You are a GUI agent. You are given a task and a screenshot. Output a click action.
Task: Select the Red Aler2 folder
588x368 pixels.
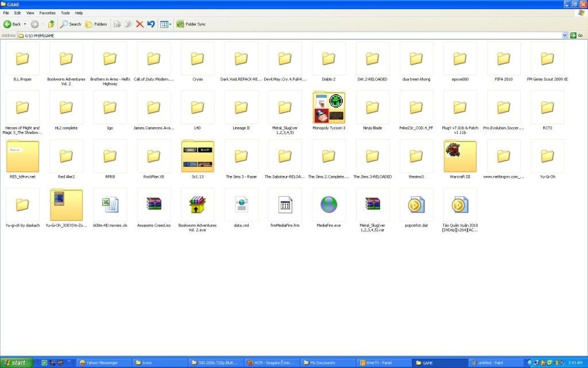click(x=66, y=160)
